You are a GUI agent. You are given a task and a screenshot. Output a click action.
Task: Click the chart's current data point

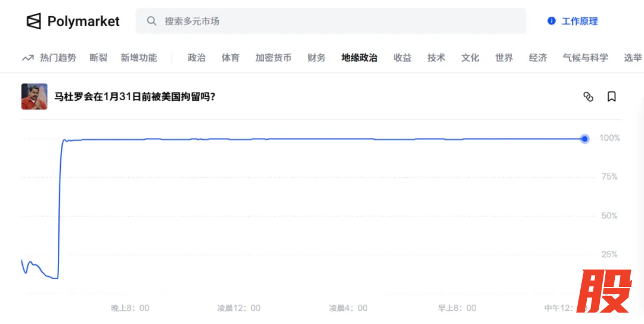coord(584,139)
